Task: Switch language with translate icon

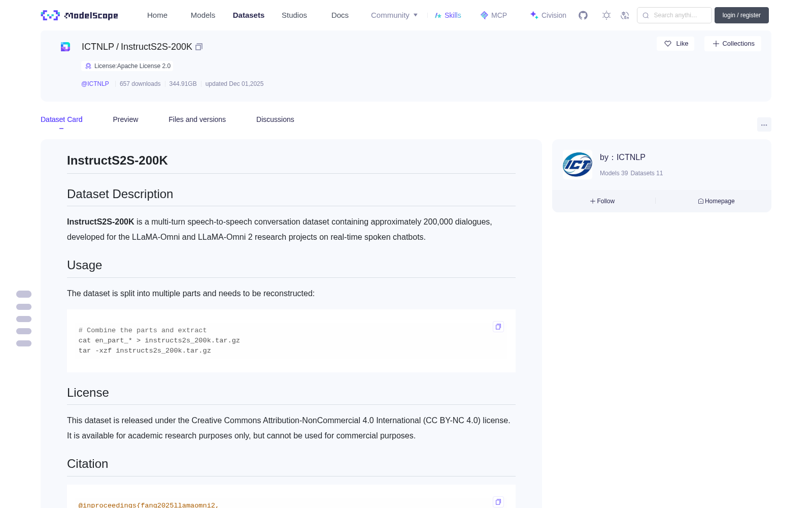Action: (625, 15)
